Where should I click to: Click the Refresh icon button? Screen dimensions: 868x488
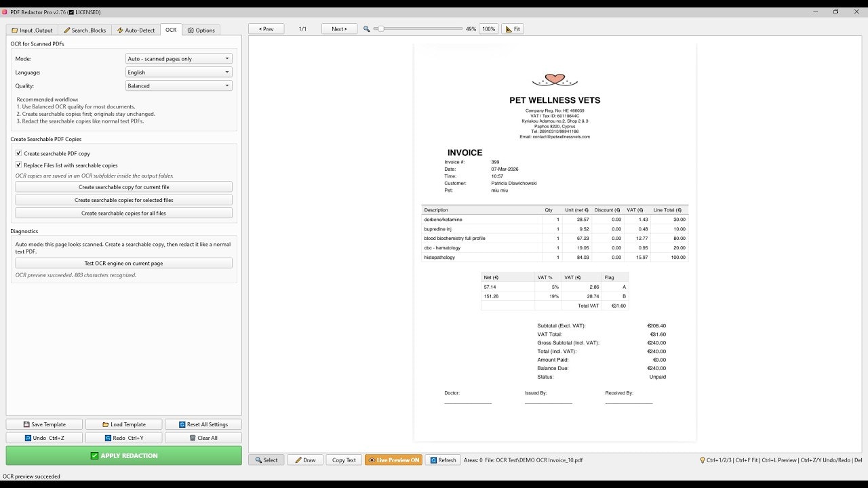[443, 460]
